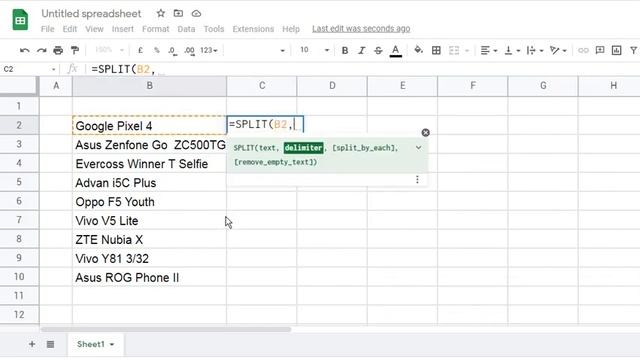
Task: Click the Redo icon
Action: pyautogui.click(x=41, y=50)
